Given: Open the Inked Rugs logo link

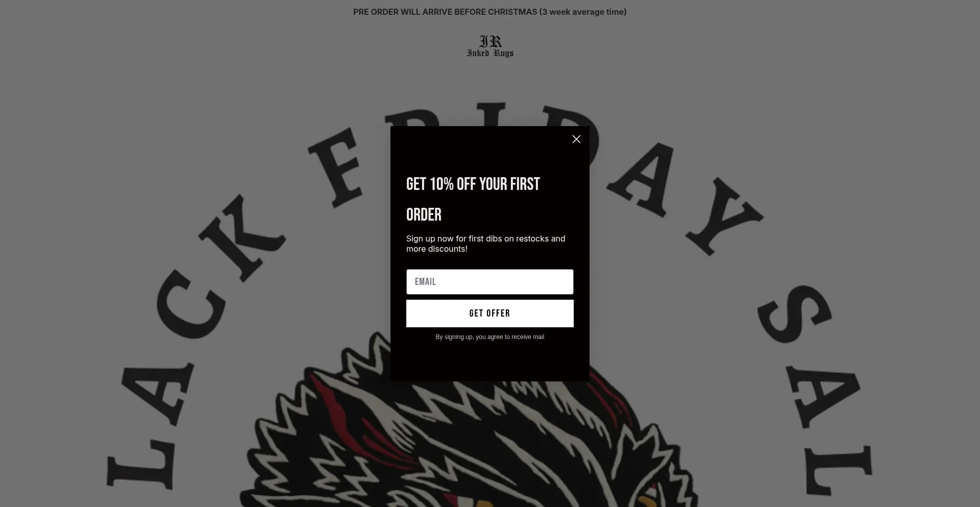Looking at the screenshot, I should [x=490, y=46].
